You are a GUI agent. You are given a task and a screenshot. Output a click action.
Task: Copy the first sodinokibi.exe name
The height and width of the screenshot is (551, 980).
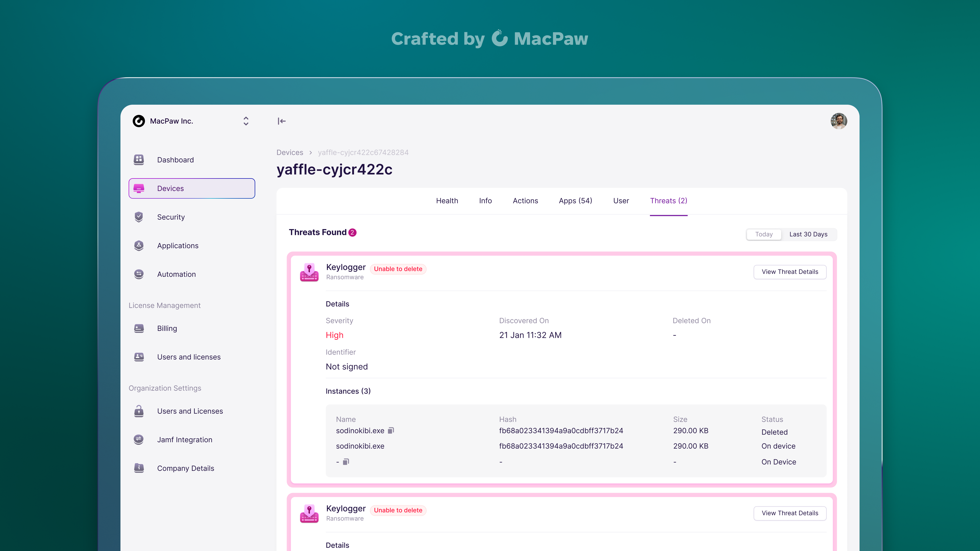point(391,430)
